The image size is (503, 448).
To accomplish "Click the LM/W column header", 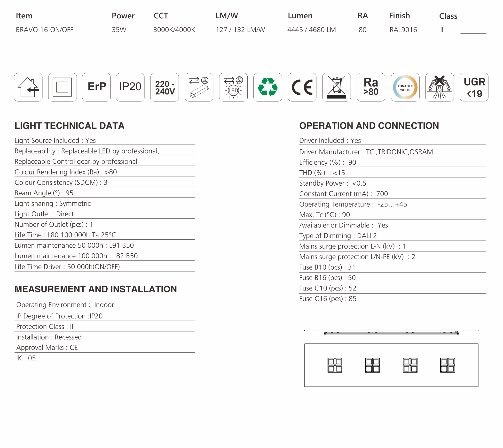I will pos(227,16).
